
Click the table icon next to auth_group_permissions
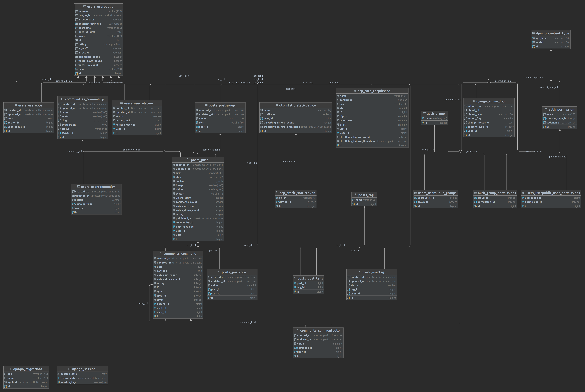475,193
